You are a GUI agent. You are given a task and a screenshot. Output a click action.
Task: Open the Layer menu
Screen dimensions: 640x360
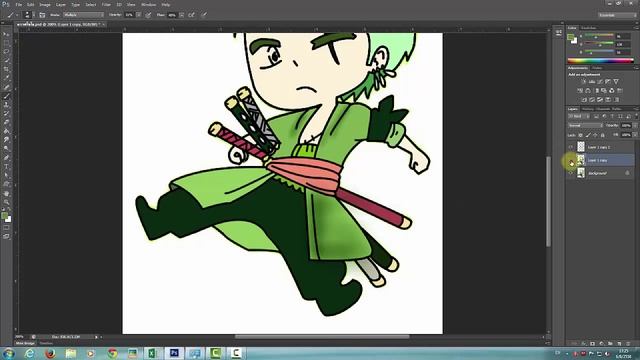tap(60, 4)
